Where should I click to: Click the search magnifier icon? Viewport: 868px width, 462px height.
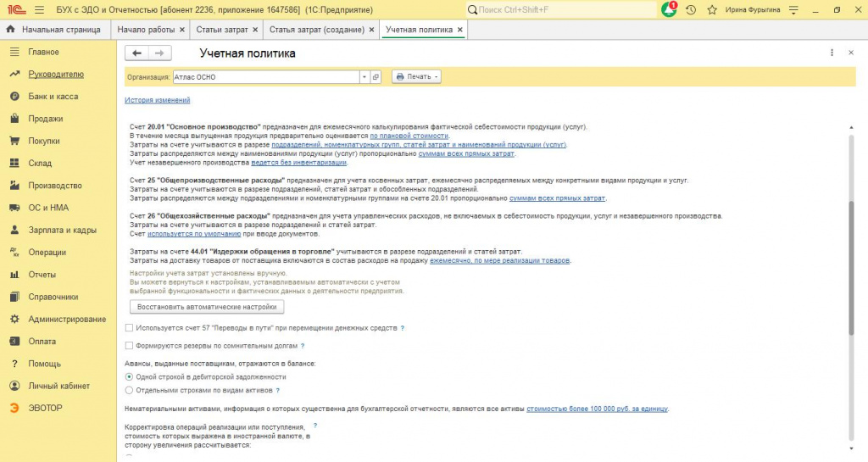[472, 10]
